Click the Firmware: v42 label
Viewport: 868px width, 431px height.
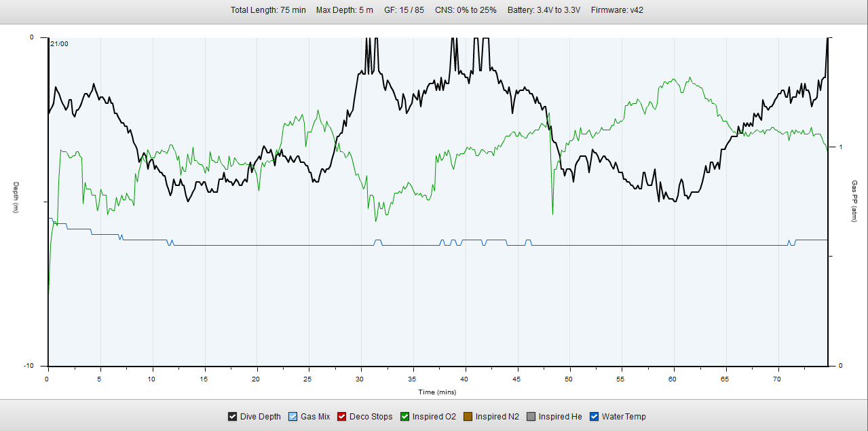click(617, 10)
